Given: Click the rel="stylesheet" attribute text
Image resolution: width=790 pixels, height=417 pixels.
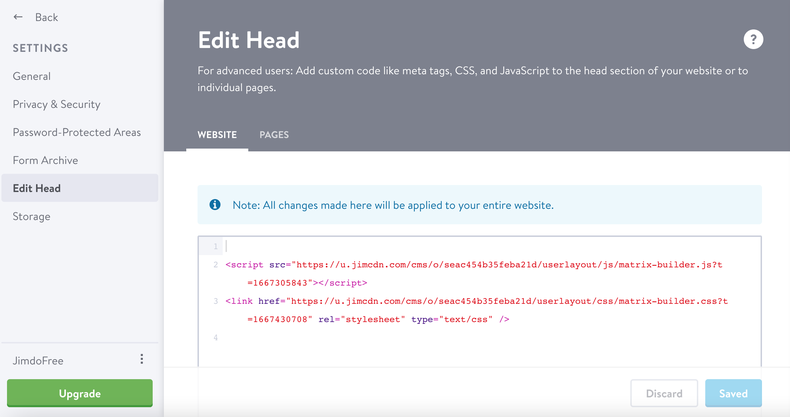Looking at the screenshot, I should point(362,319).
